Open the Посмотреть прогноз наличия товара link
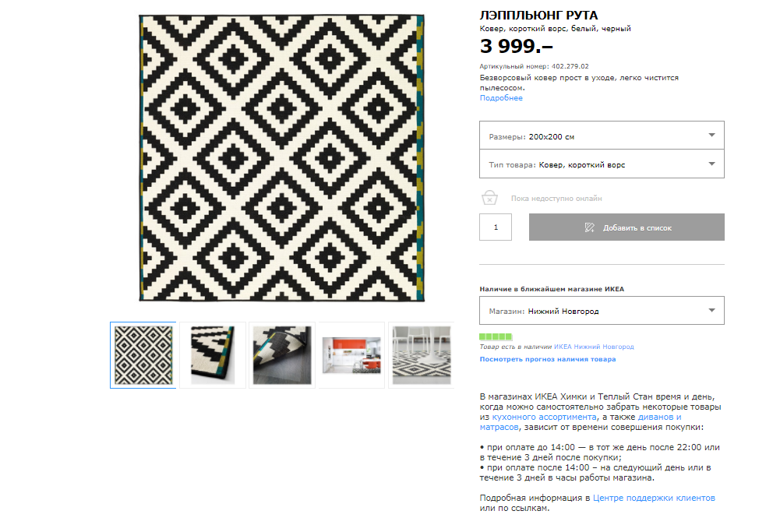Image resolution: width=773 pixels, height=532 pixels. (x=547, y=359)
